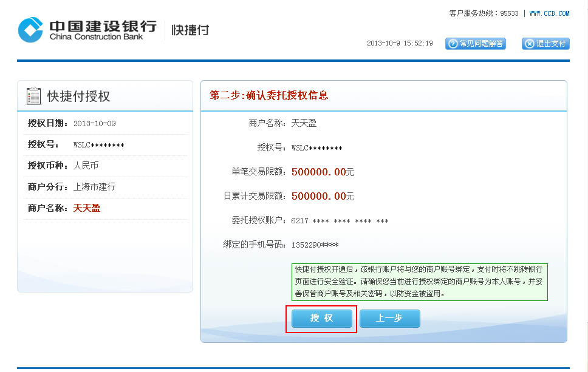
Task: Click 单笔交易限额 amount 500000.00元
Action: pos(323,172)
